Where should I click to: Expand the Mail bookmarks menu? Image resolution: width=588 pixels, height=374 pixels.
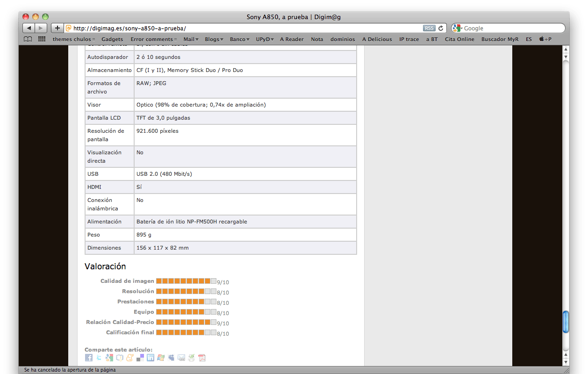pyautogui.click(x=191, y=39)
